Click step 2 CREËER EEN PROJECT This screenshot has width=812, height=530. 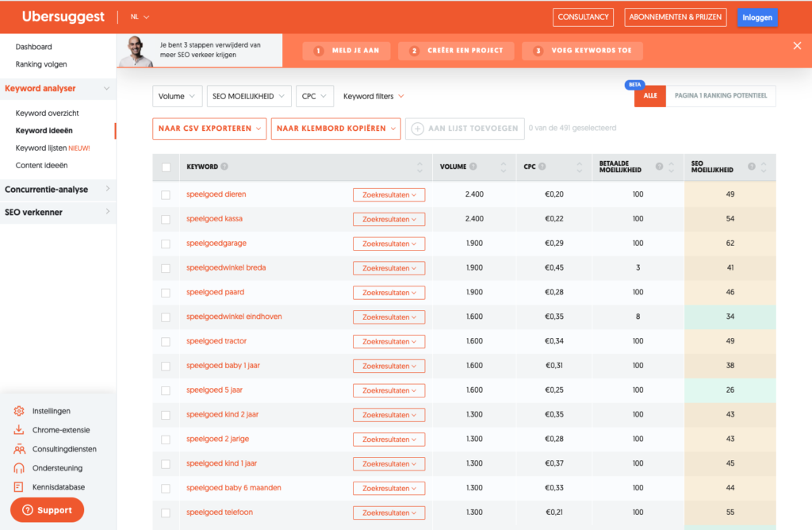pos(456,51)
